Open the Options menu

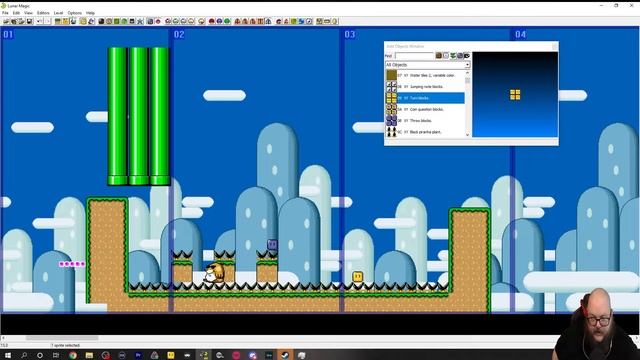click(x=75, y=13)
